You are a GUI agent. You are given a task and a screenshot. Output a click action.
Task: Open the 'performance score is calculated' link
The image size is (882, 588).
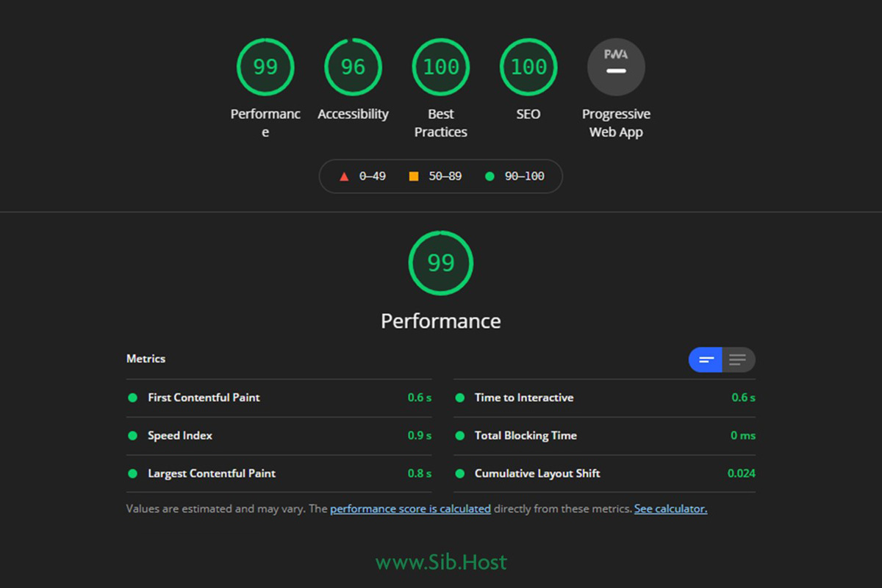pos(410,509)
